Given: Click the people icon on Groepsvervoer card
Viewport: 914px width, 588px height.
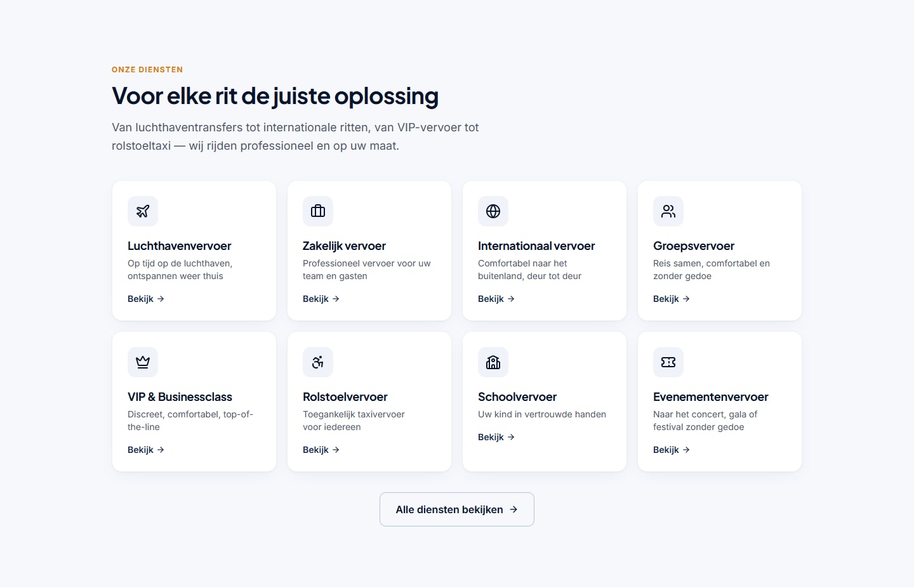Looking at the screenshot, I should pos(668,211).
